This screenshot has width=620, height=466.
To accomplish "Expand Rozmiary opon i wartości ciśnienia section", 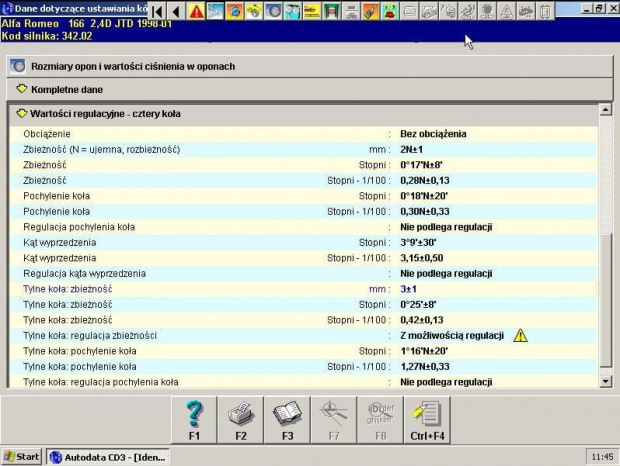I will [310, 66].
